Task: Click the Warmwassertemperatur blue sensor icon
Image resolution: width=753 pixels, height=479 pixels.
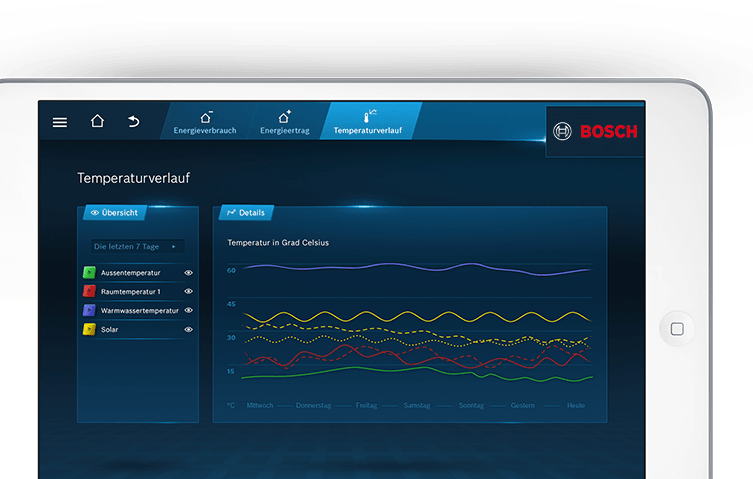Action: coord(89,310)
